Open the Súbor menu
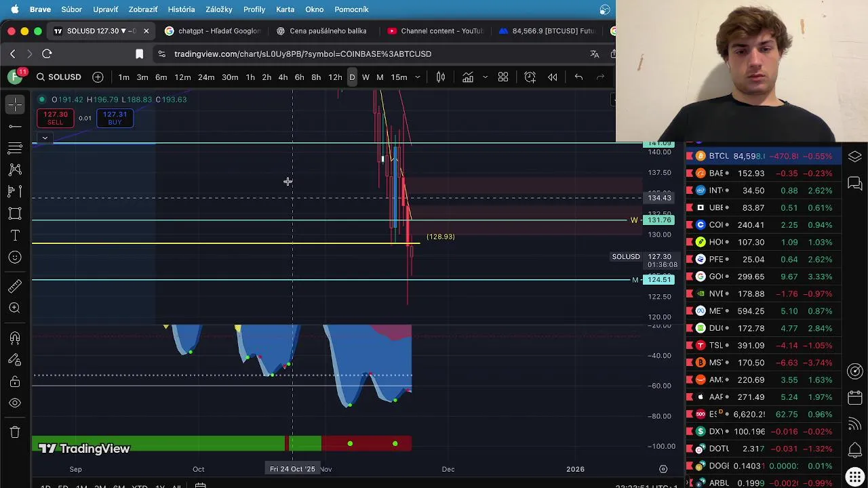 click(x=71, y=9)
